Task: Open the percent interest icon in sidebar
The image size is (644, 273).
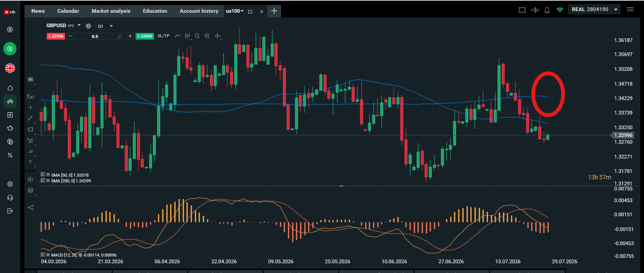Action: click(10, 155)
